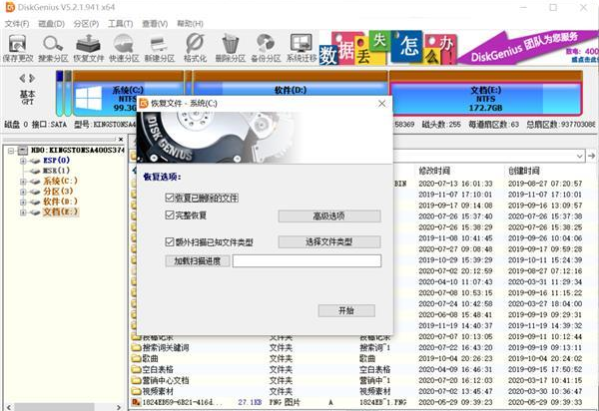The width and height of the screenshot is (599, 411).
Task: Click the 高级选项 advanced options button
Action: (329, 216)
